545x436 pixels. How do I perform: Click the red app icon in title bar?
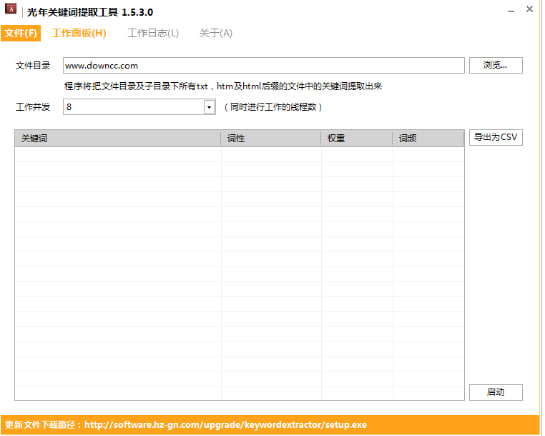10,9
